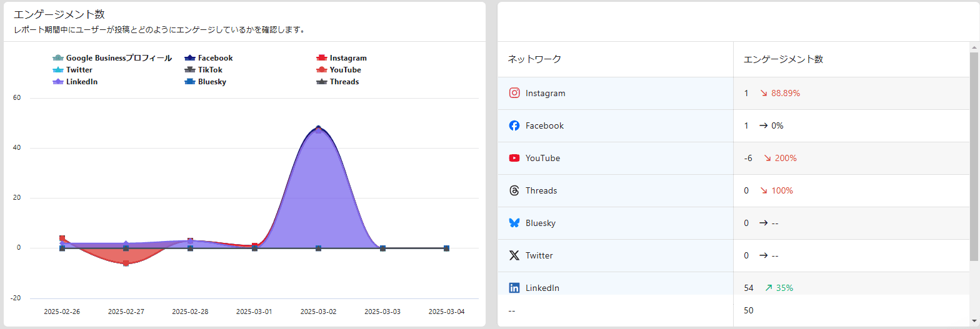Click the YouTube icon in table row
Screen dimensions: 980x329
point(514,158)
